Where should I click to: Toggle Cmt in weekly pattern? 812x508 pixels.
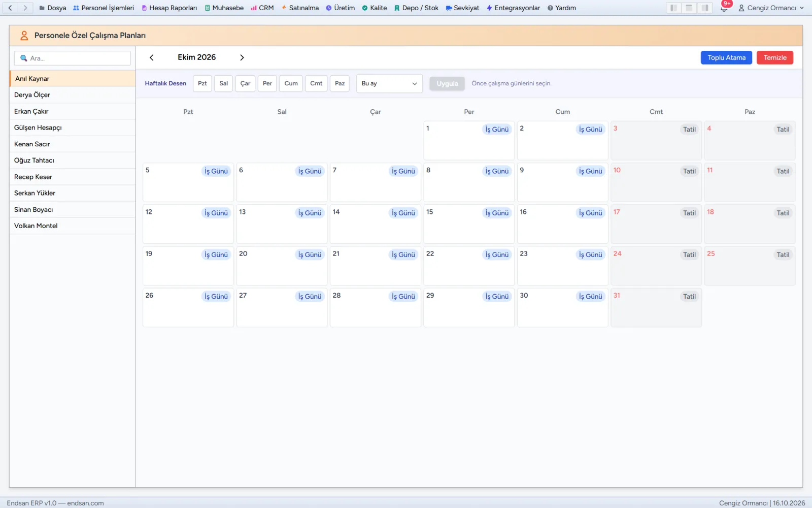coord(316,83)
